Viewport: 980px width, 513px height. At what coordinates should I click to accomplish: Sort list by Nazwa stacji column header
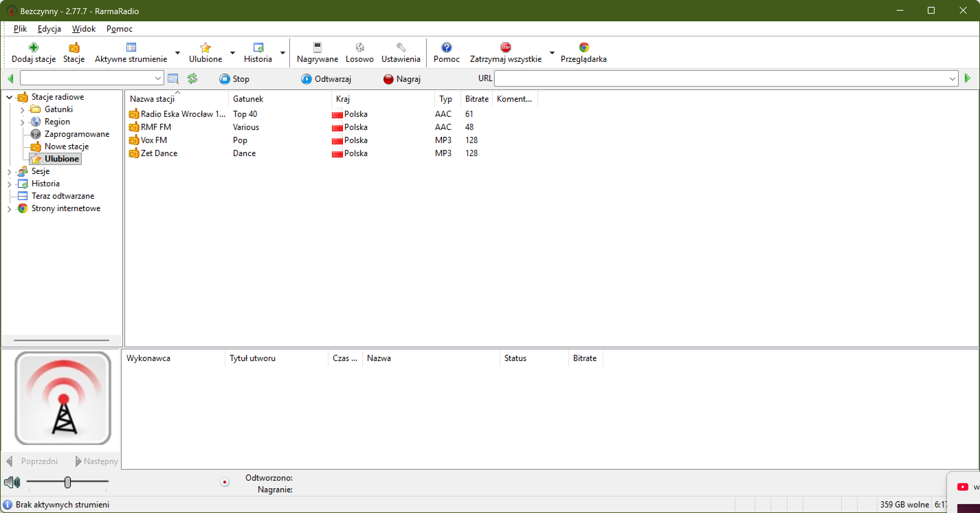tap(152, 99)
